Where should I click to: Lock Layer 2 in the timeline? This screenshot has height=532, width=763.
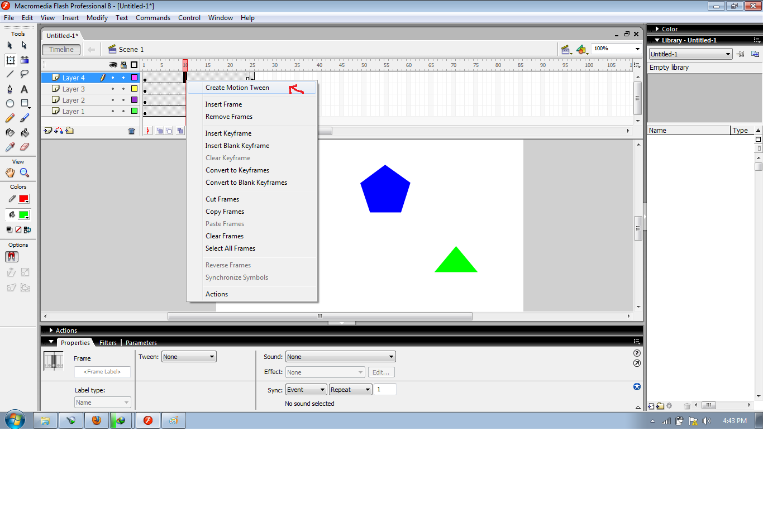click(123, 100)
